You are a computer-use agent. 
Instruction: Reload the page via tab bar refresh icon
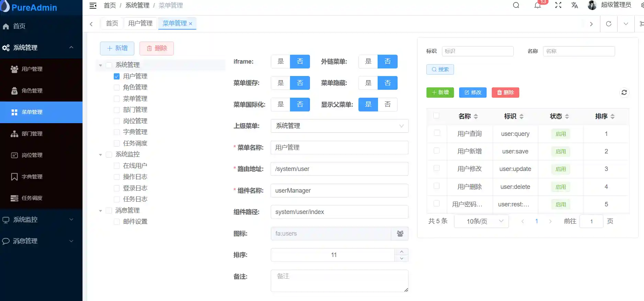[609, 24]
